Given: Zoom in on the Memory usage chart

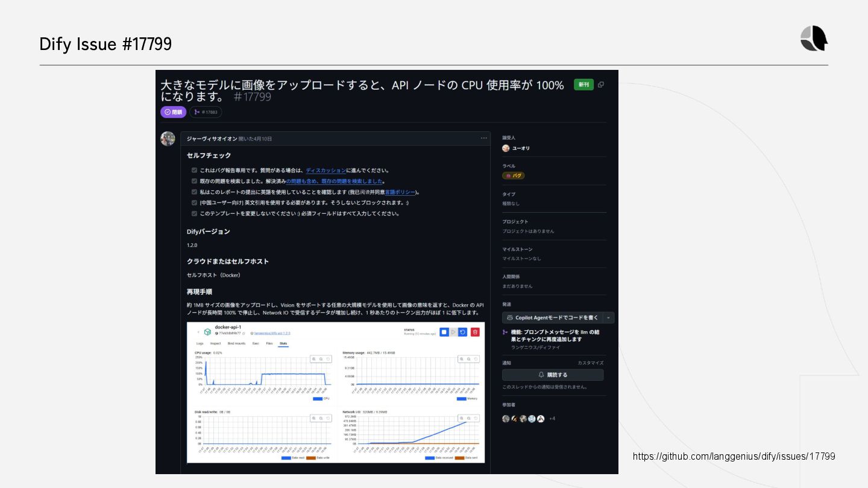Looking at the screenshot, I should pos(461,359).
